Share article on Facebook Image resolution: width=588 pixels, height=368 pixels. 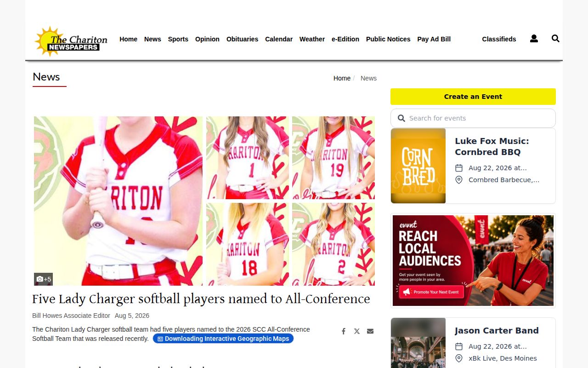click(343, 331)
